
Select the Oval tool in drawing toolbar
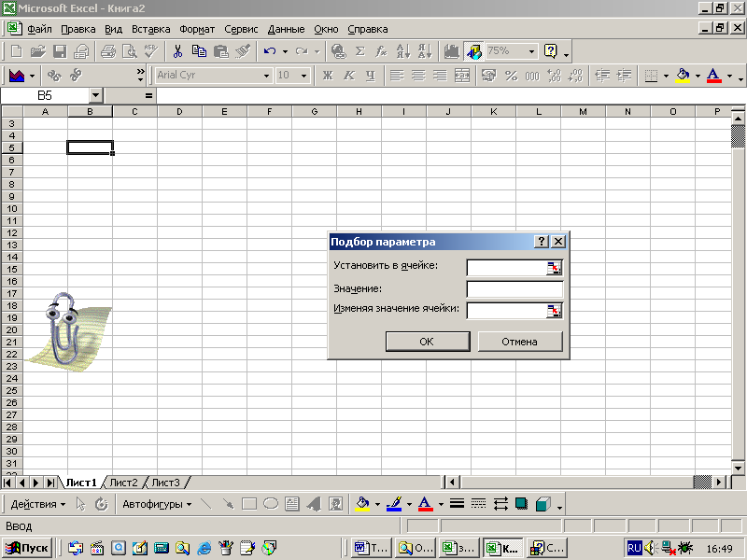[270, 504]
